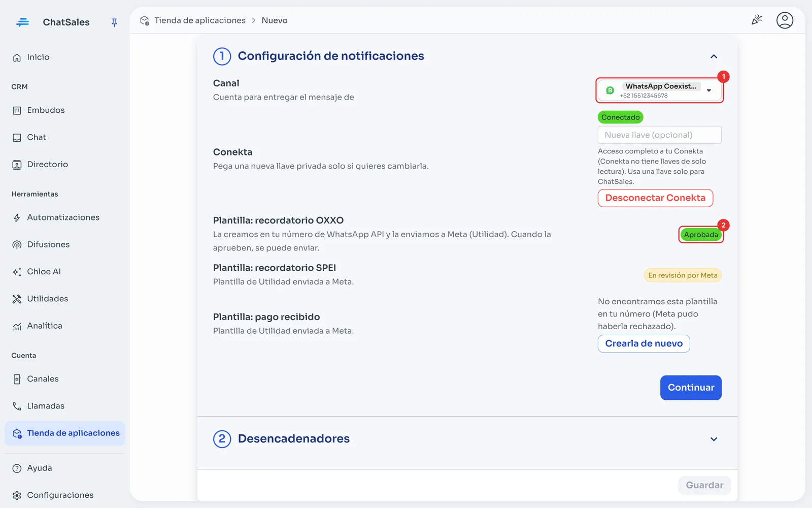Click the Analítica chart icon
Viewport: 812px width, 508px height.
[x=17, y=326]
